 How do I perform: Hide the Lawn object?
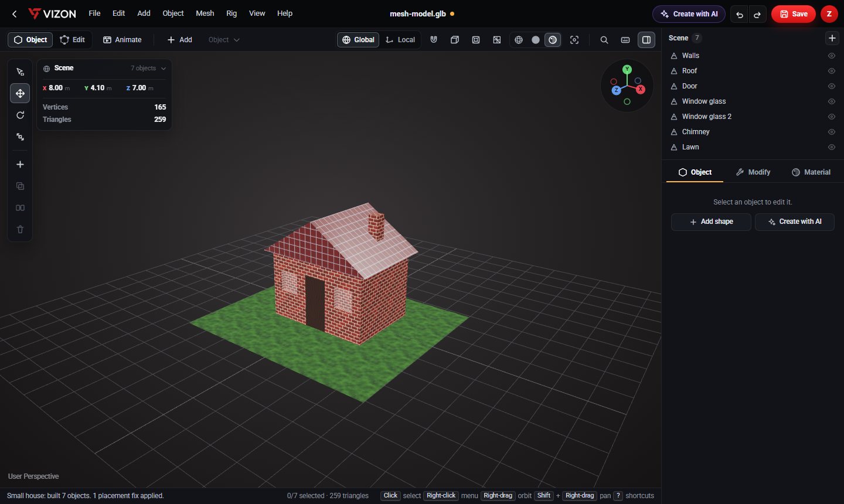pos(831,147)
